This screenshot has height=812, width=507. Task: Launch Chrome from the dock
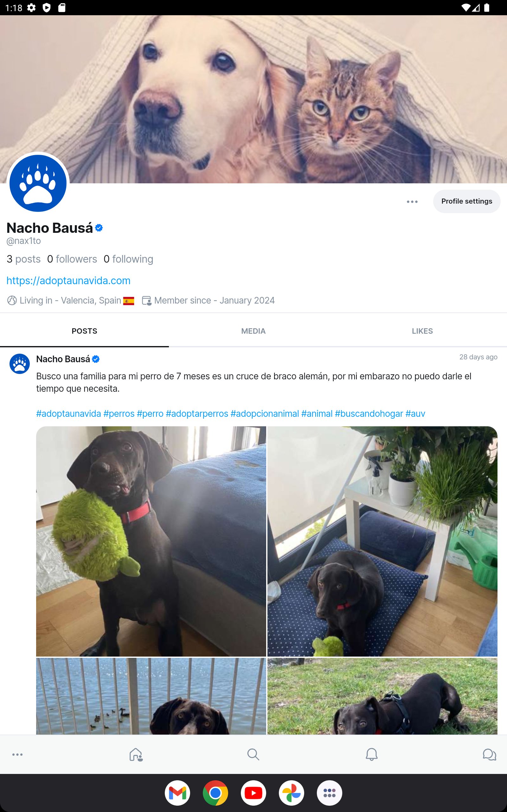[x=215, y=793]
